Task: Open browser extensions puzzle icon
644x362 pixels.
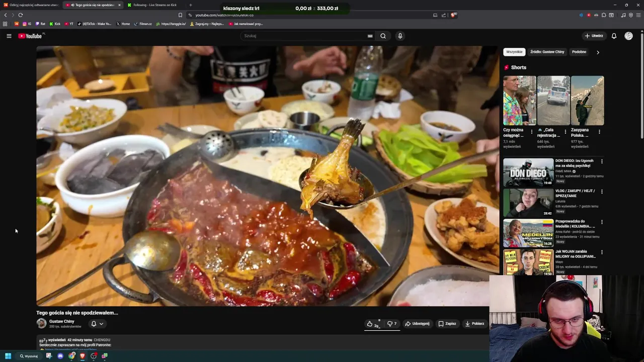Action: (604, 15)
